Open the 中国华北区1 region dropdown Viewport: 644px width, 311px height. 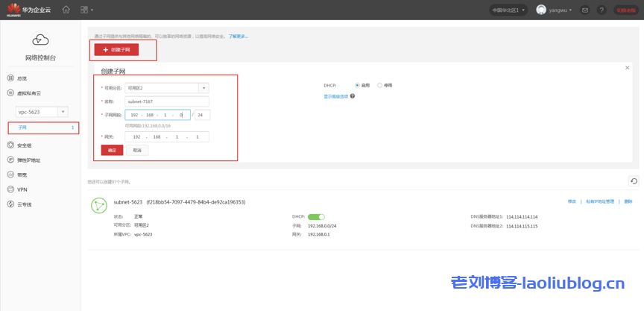coord(509,10)
